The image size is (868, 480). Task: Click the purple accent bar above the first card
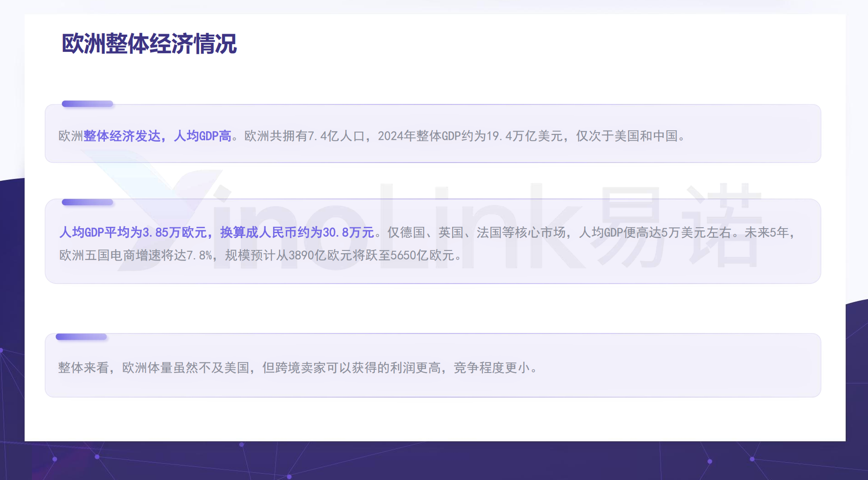click(87, 104)
